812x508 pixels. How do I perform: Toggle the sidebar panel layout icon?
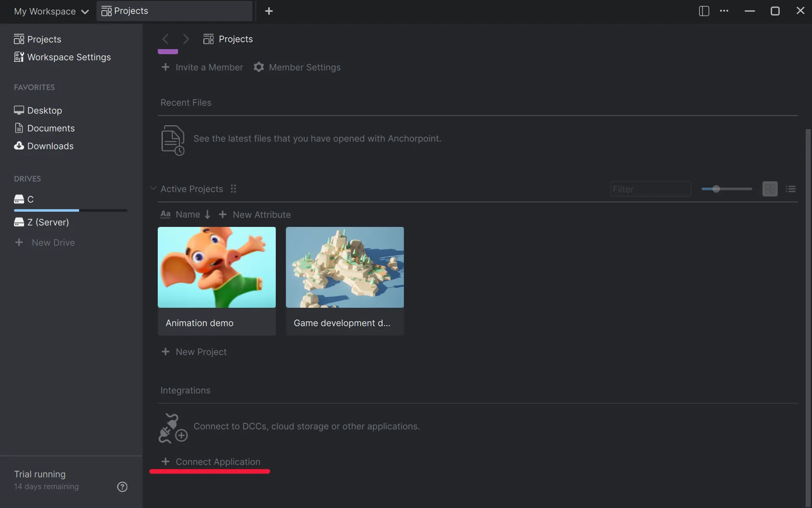(704, 11)
